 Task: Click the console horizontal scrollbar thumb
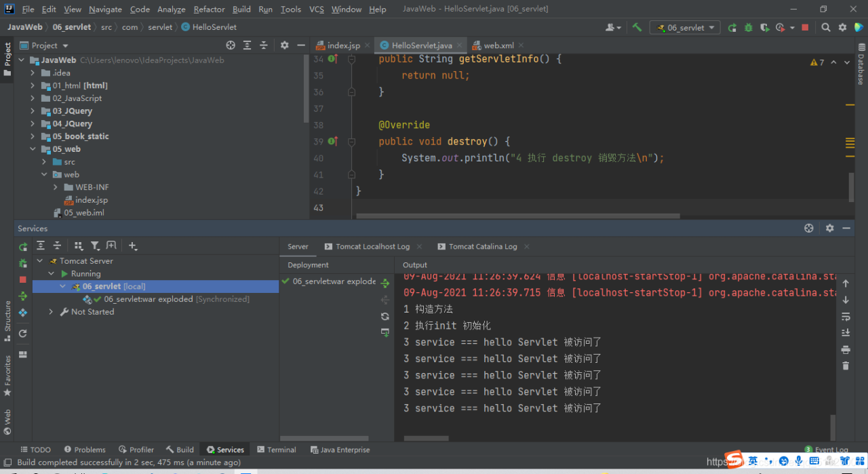427,439
